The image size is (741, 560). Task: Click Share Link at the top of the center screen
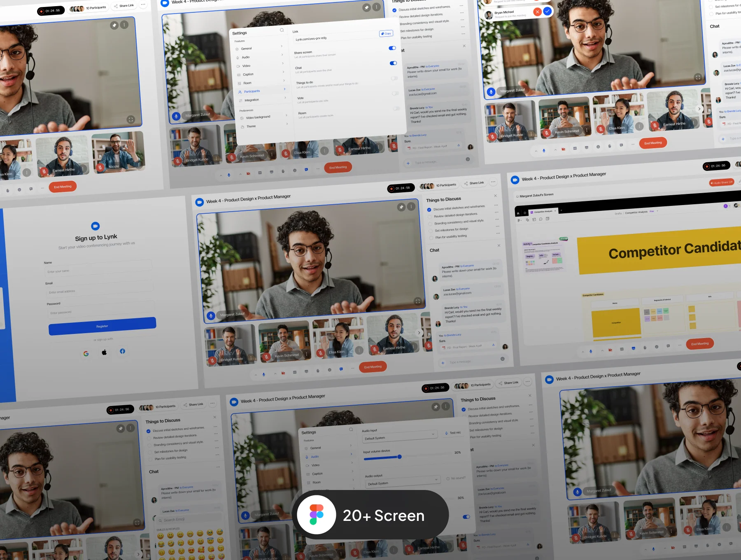(474, 183)
